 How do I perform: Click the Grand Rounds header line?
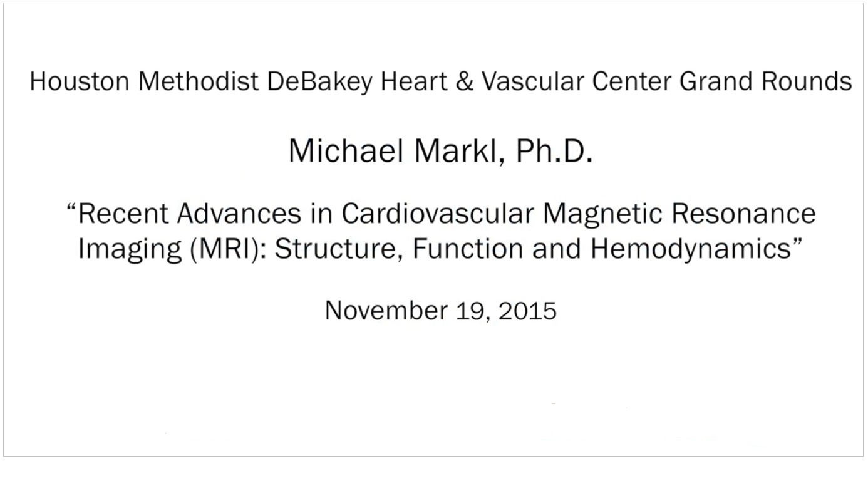tap(441, 82)
